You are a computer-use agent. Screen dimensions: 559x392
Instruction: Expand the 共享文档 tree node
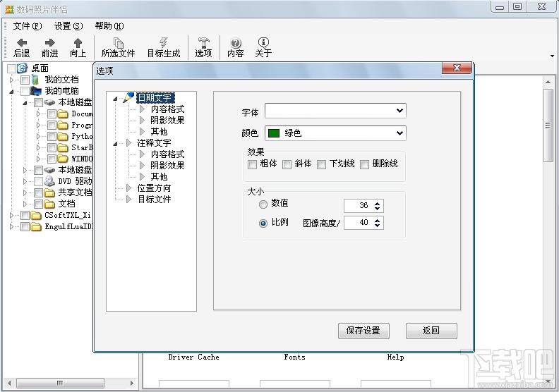25,192
